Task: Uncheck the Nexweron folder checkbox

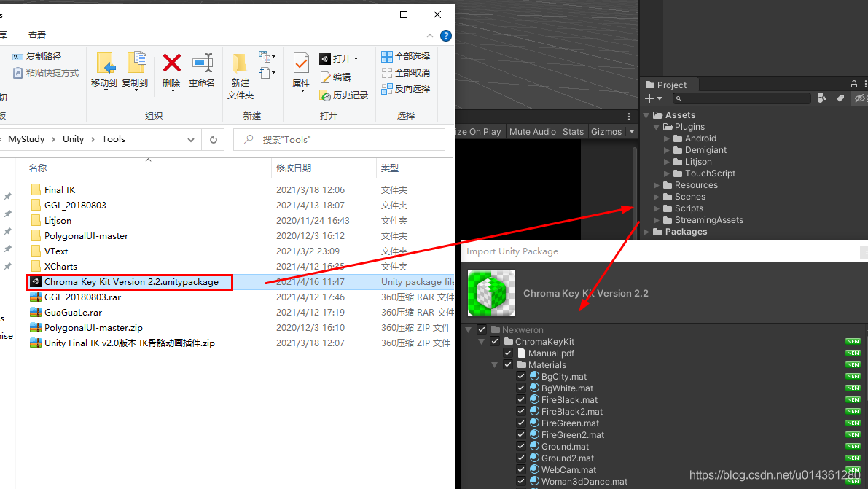Action: [x=482, y=329]
